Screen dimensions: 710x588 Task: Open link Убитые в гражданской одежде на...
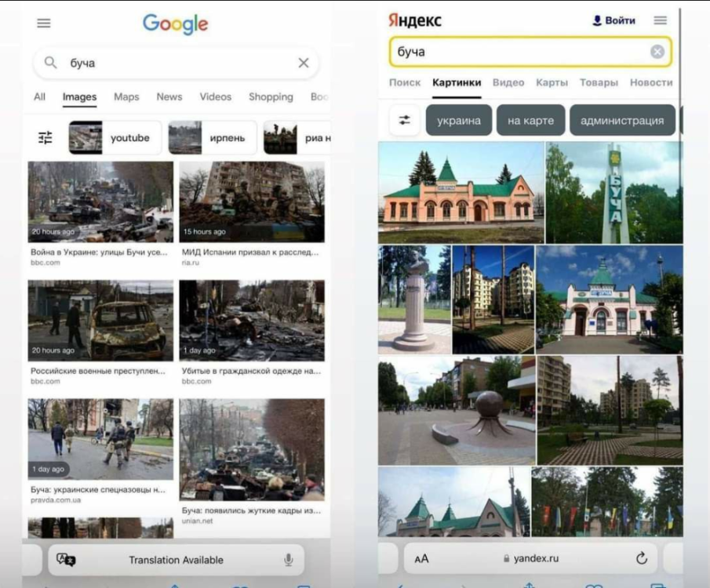coord(251,371)
